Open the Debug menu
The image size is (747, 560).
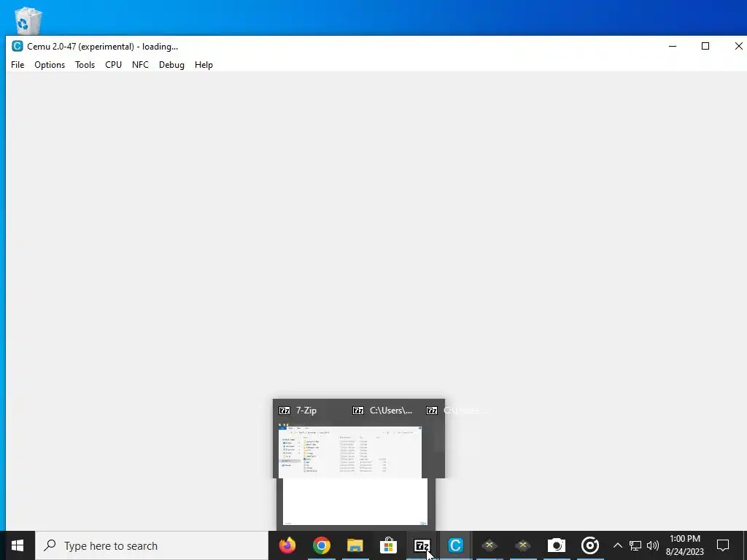(x=171, y=65)
